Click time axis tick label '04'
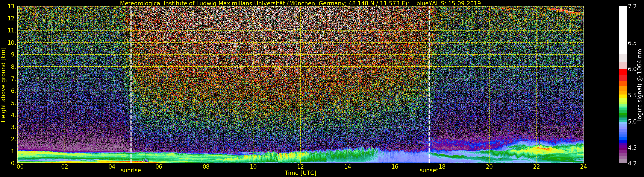The height and width of the screenshot is (177, 644). [x=112, y=166]
